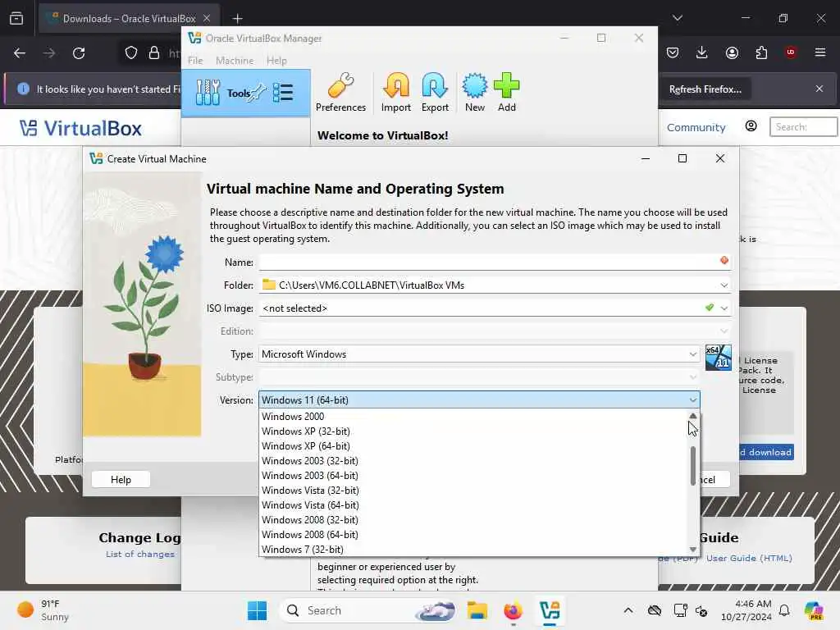Image resolution: width=840 pixels, height=630 pixels.
Task: Click the Windows taskbar Search box
Action: tap(370, 610)
